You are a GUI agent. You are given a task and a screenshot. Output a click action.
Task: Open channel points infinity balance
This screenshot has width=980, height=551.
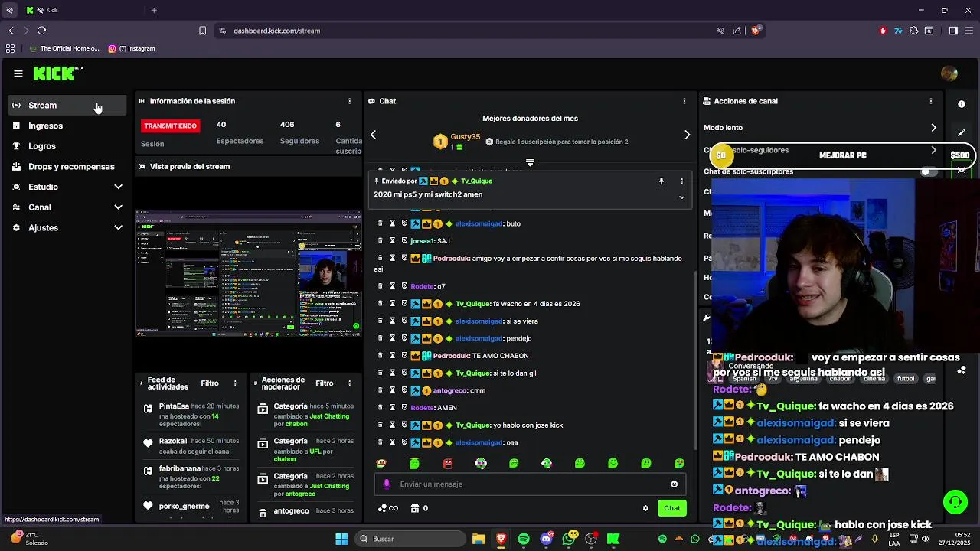pyautogui.click(x=388, y=508)
